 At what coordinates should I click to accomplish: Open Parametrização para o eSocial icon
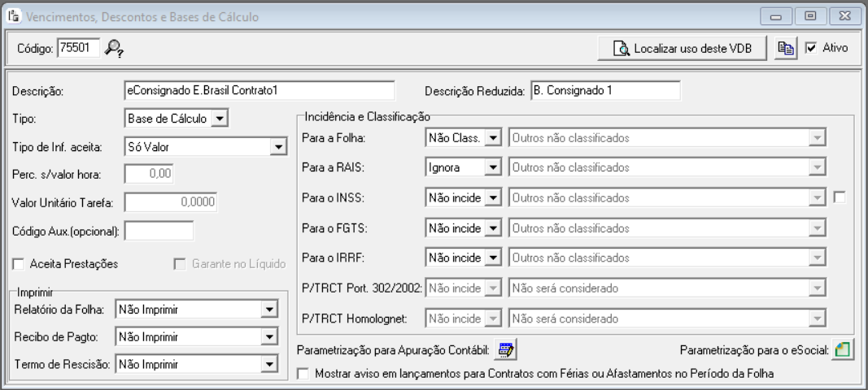coord(841,350)
